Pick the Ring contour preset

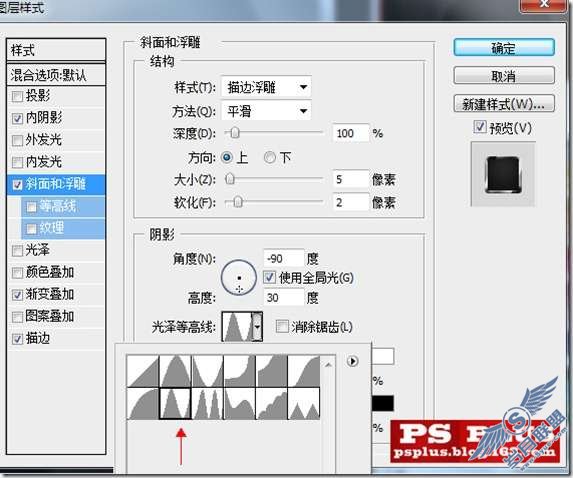(x=175, y=403)
